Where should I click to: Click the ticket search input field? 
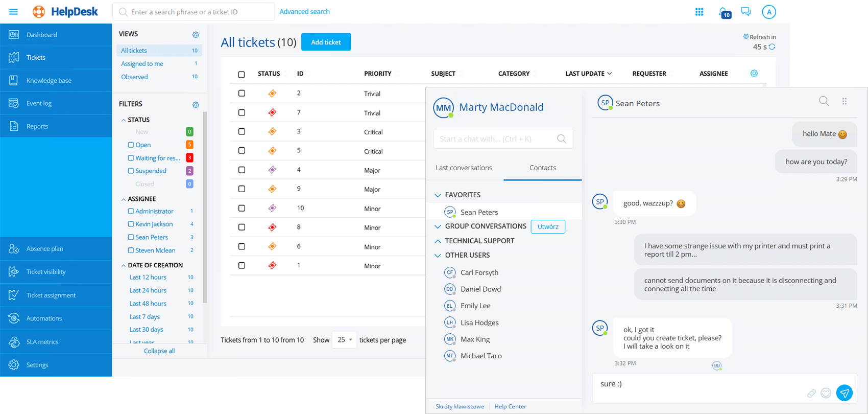(x=194, y=12)
